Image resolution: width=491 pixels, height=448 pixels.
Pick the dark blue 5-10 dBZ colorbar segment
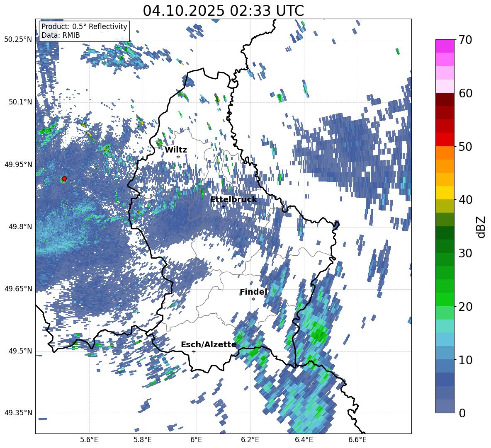tap(445, 373)
